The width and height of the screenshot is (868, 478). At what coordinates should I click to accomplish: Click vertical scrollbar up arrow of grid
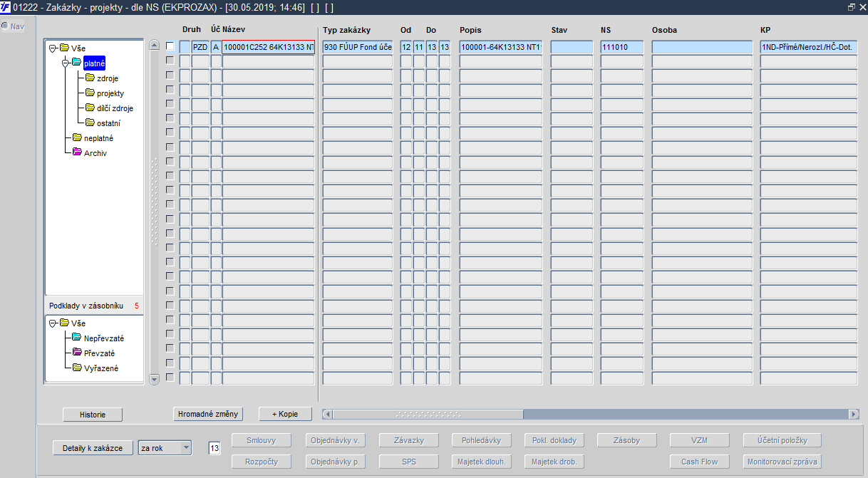click(154, 46)
